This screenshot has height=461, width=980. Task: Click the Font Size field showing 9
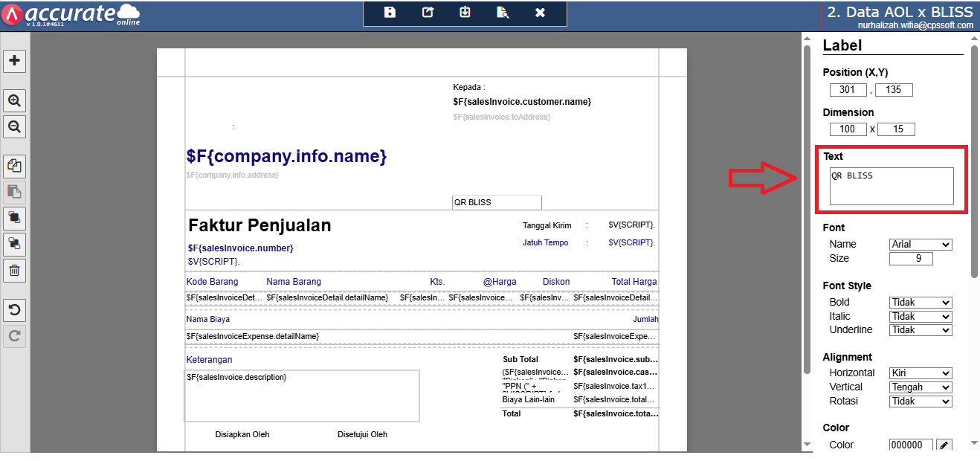point(911,259)
